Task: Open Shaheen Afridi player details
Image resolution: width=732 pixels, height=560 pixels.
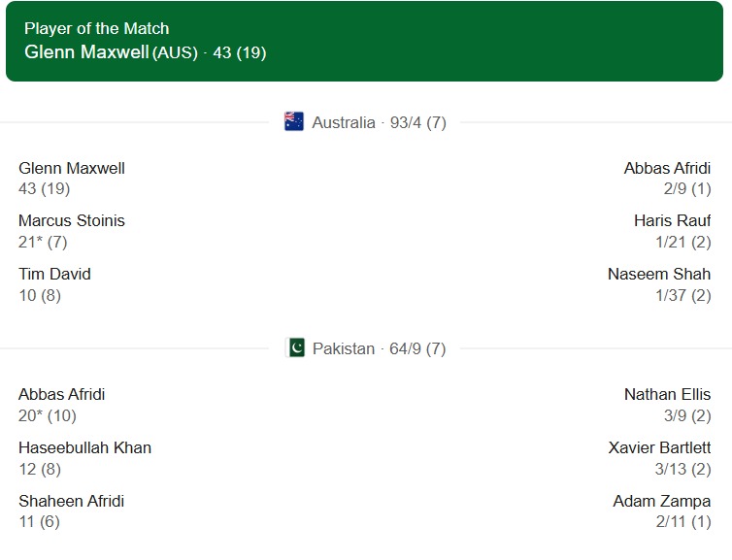Action: (72, 501)
